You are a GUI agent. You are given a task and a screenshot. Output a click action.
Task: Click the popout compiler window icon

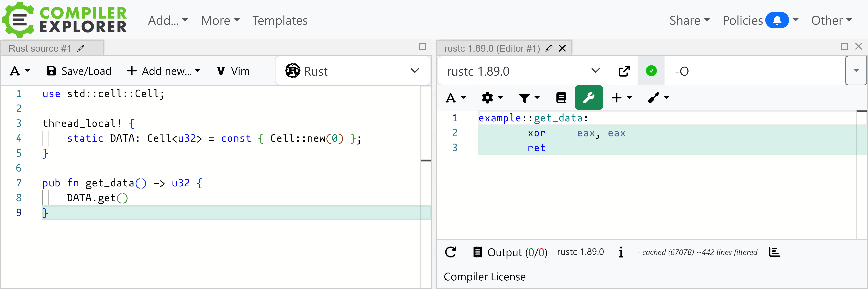(624, 71)
